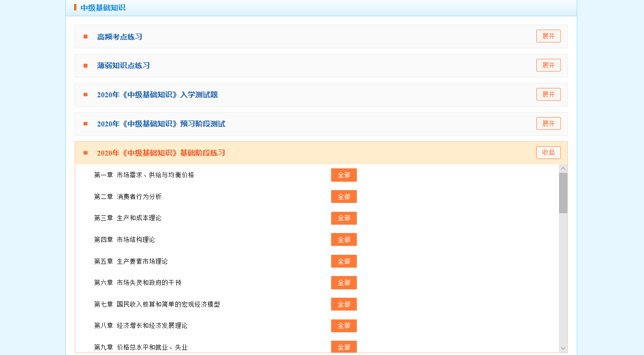This screenshot has width=644, height=355.
Task: Click 全部 for 第一章 市场需求、供给与均衡价格
Action: (343, 175)
